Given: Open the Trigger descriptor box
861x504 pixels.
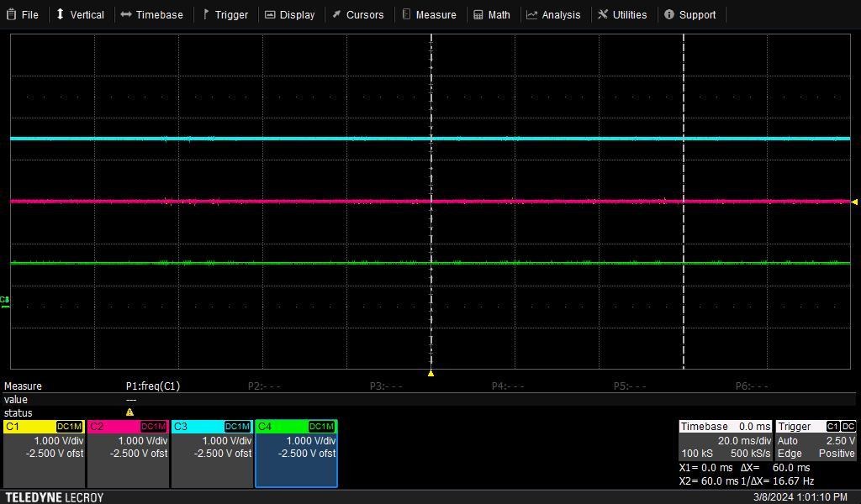Looking at the screenshot, I should point(816,440).
